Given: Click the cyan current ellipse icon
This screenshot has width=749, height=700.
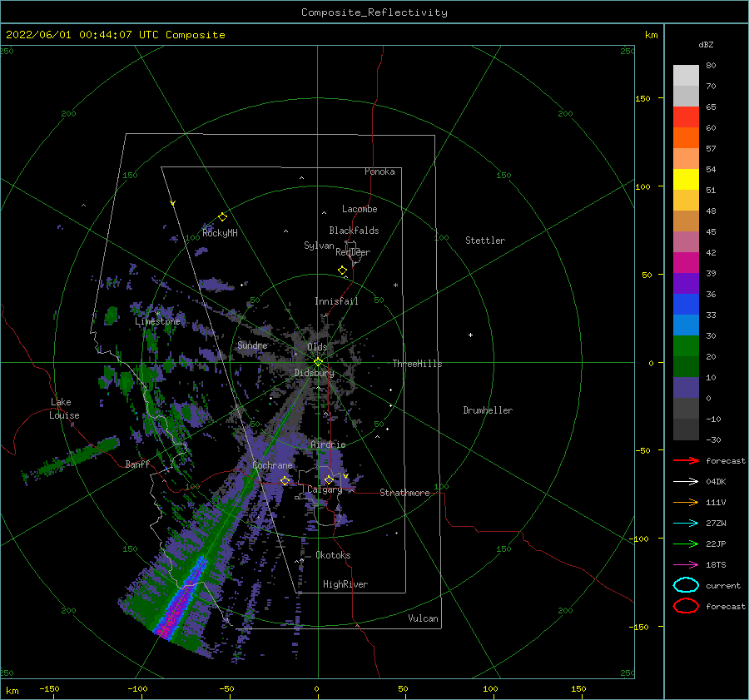Looking at the screenshot, I should pyautogui.click(x=686, y=585).
